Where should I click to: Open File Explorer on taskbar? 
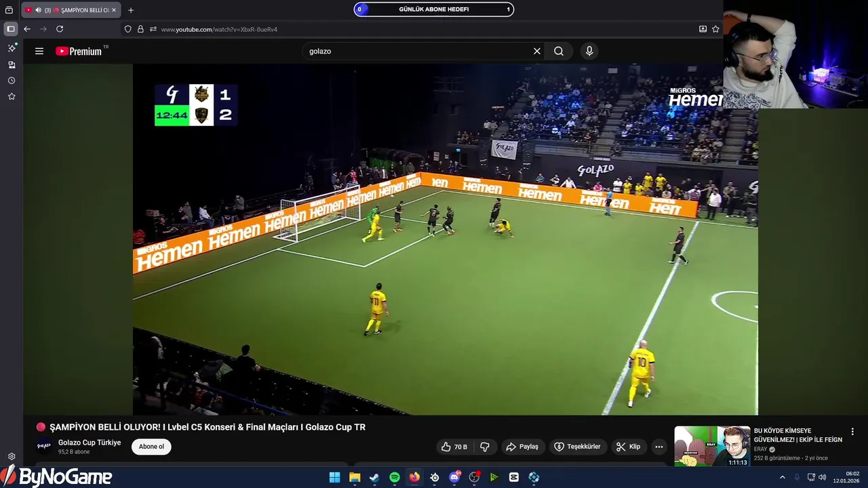[x=355, y=477]
